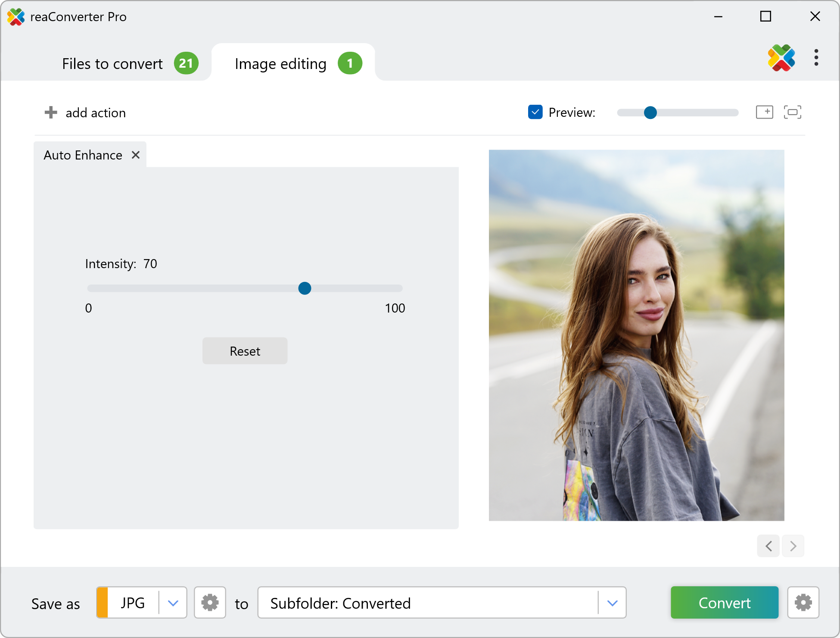This screenshot has height=638, width=840.
Task: Close the Auto Enhance action tab
Action: pyautogui.click(x=136, y=155)
